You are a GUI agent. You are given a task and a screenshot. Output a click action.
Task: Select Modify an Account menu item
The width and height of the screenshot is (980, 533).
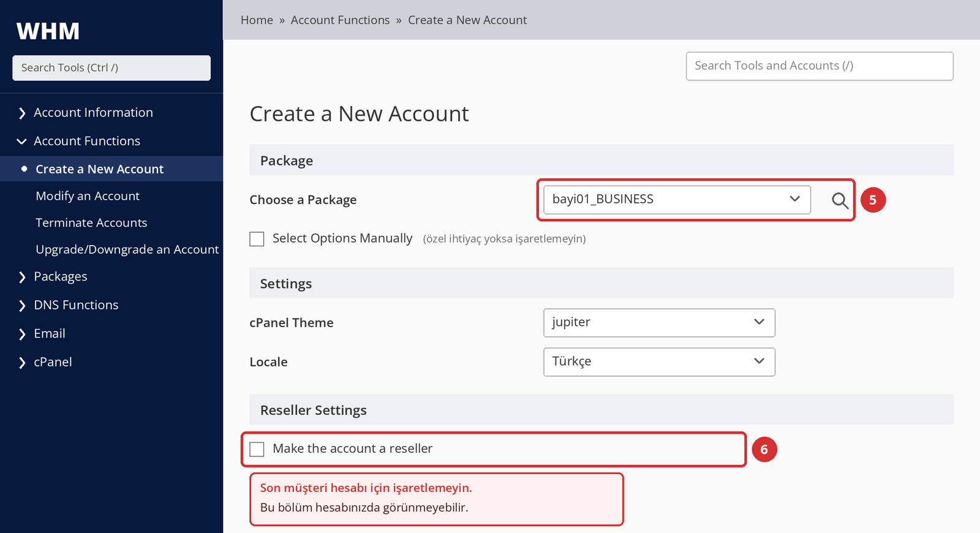(x=88, y=196)
